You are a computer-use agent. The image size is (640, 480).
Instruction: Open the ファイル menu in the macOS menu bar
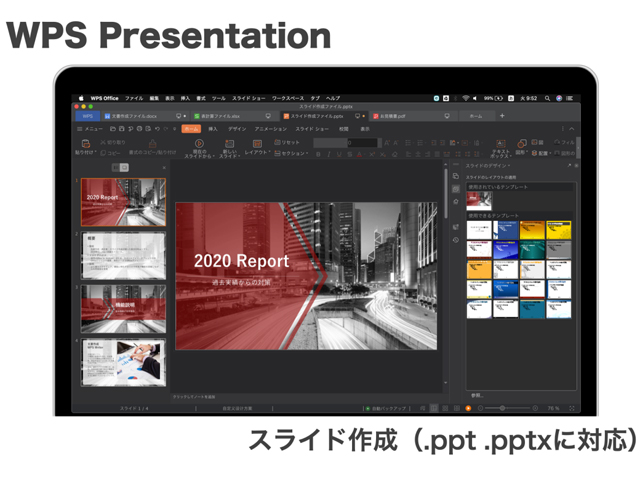click(134, 98)
